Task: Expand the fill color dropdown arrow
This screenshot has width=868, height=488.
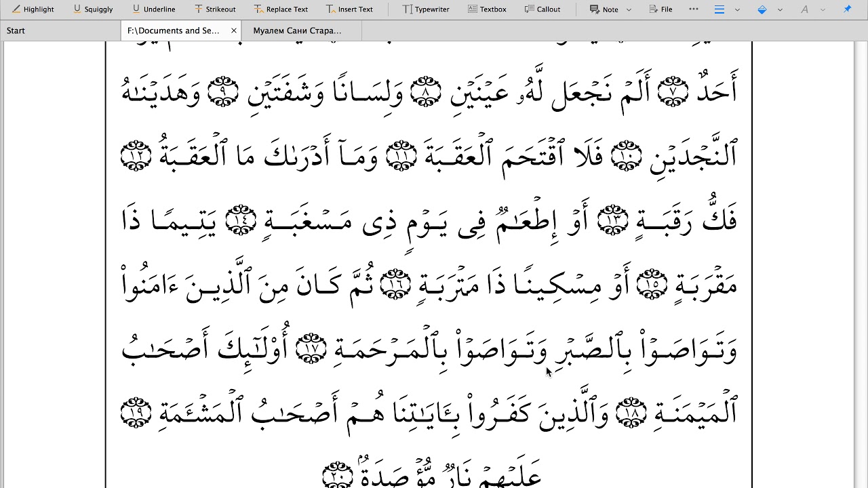Action: coord(780,9)
